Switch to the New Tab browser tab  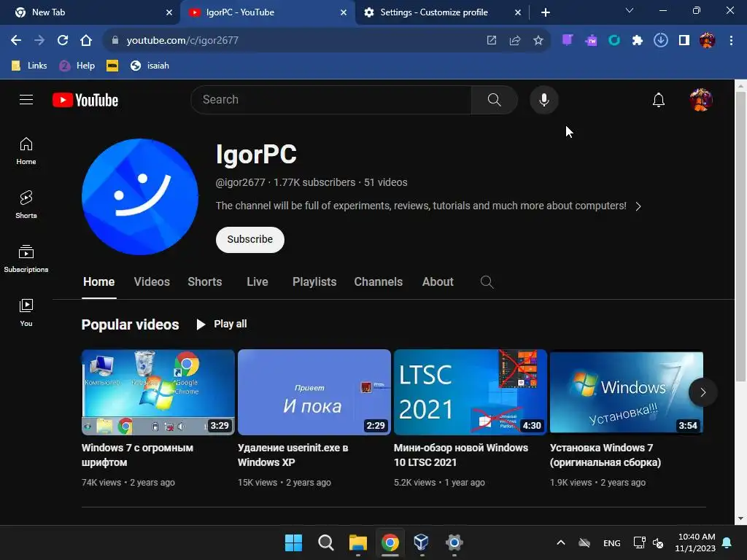[90, 12]
